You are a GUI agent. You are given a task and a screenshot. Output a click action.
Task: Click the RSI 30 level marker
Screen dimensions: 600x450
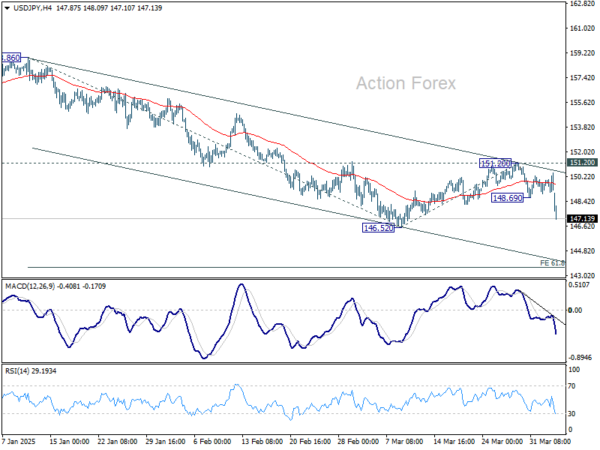point(572,414)
